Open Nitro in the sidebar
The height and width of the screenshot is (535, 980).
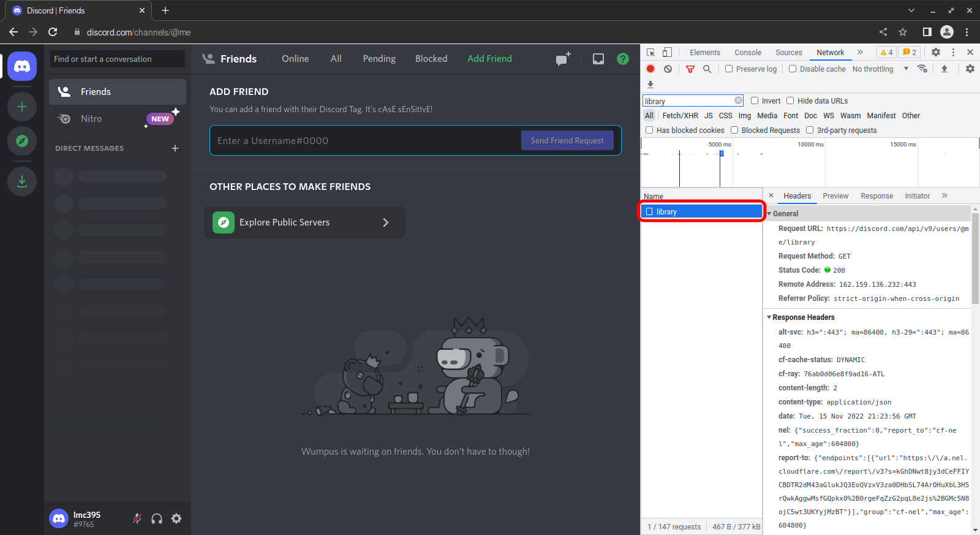118,119
